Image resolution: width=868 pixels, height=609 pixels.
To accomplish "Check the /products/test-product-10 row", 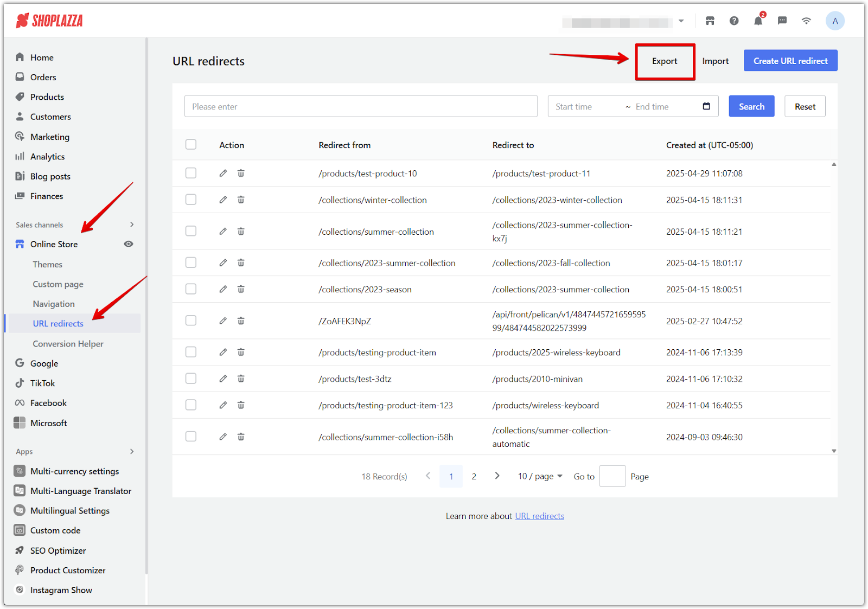I will click(191, 173).
